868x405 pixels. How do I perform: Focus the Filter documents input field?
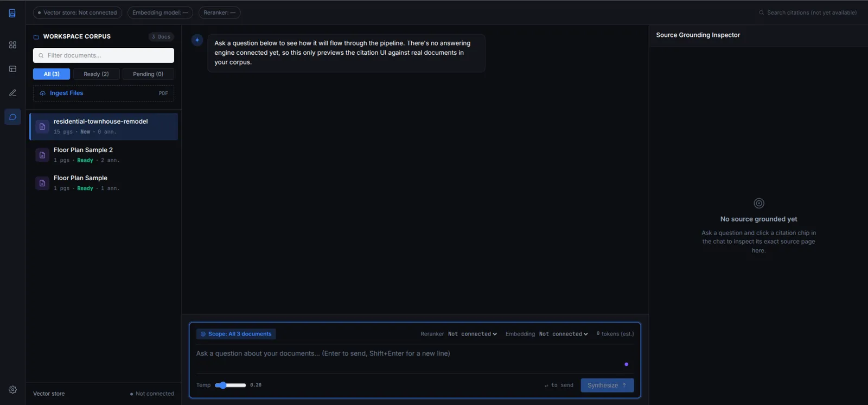104,55
